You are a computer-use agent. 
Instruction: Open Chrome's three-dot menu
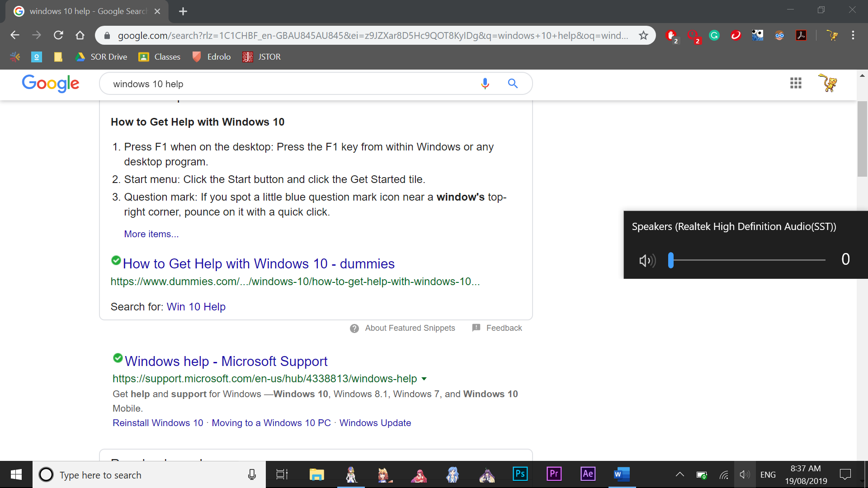[x=853, y=35]
